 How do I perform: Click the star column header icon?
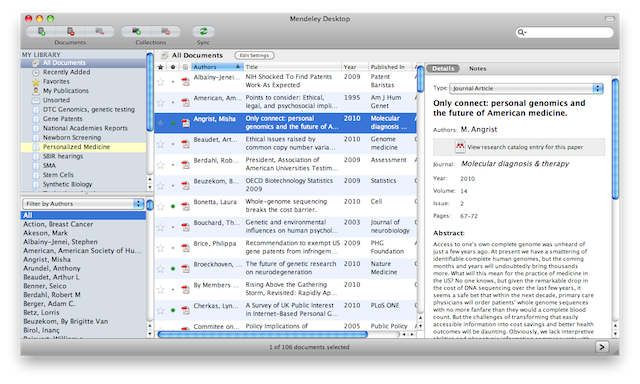pyautogui.click(x=160, y=67)
